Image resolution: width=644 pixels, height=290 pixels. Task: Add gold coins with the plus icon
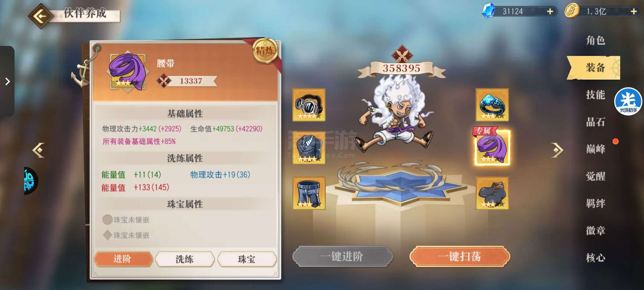634,12
